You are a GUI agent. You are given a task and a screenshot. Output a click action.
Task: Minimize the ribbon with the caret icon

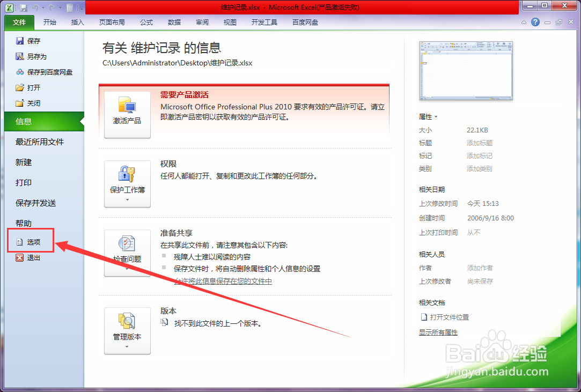(x=524, y=23)
